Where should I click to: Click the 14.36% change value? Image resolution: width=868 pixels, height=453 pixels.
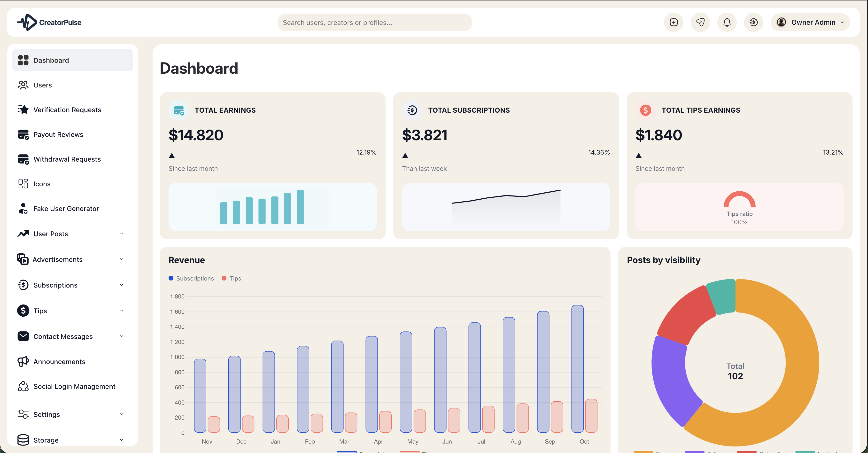coord(599,152)
